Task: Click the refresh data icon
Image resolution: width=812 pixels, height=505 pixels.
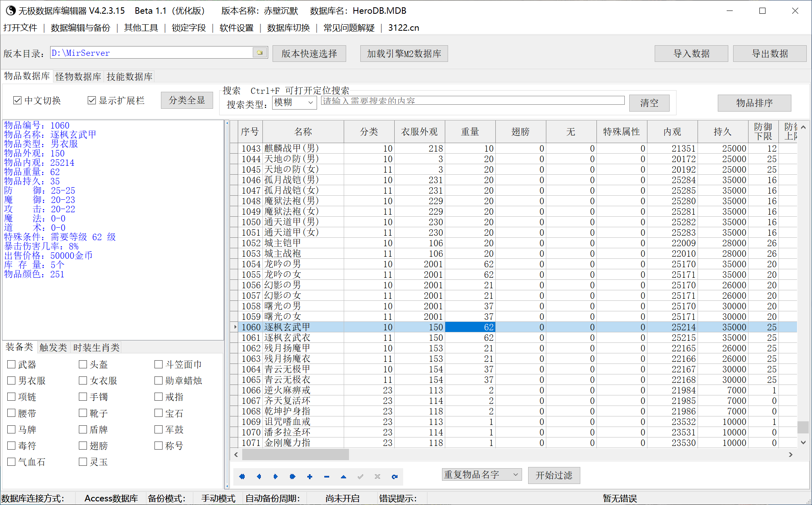Action: coord(395,477)
